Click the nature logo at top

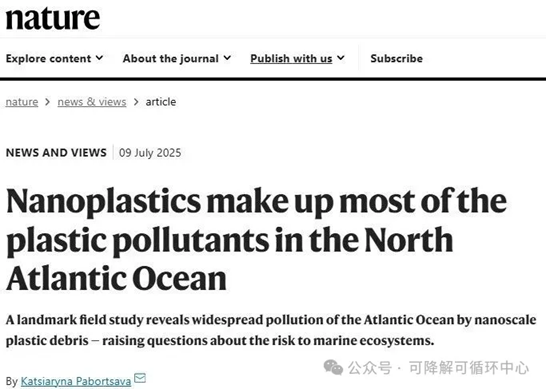pos(53,19)
